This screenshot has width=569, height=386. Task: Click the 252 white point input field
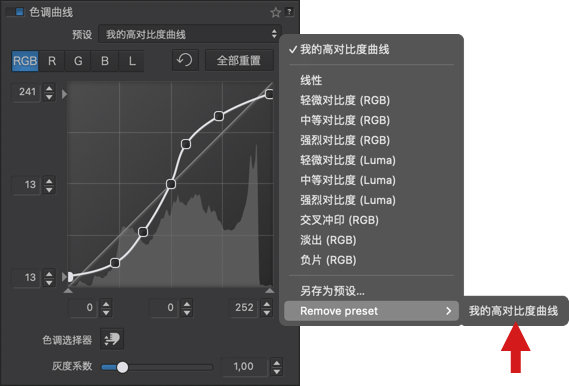244,308
